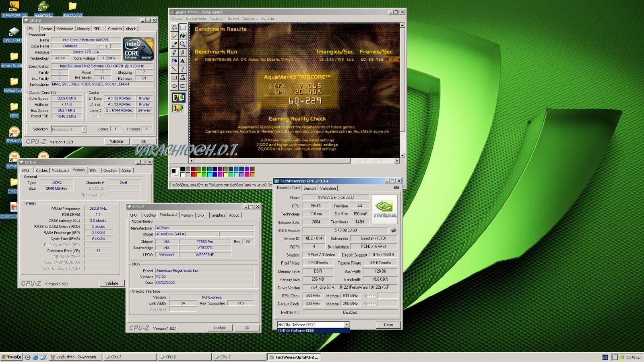Viewport: 644px width, 362px height.
Task: Click the Close button in GPU-Z
Action: pos(388,325)
